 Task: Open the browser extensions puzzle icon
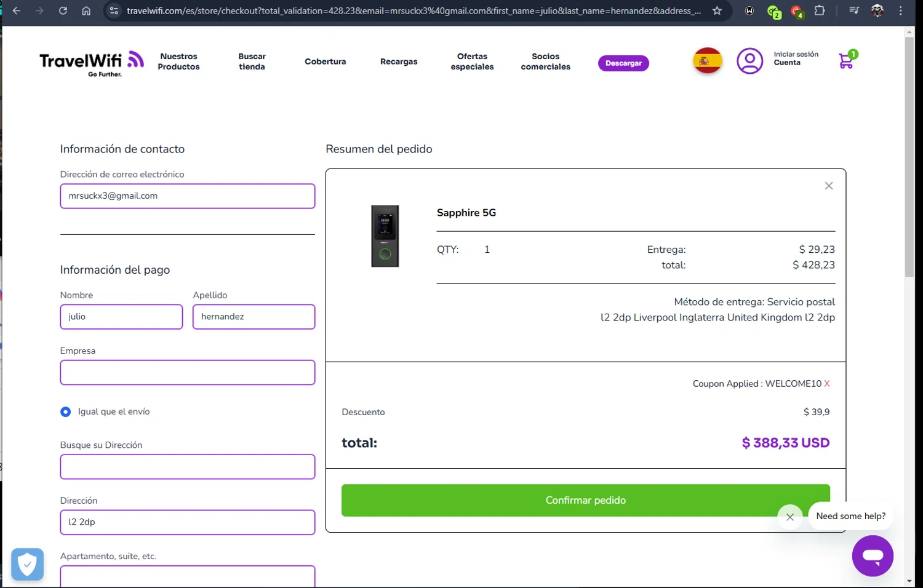(x=820, y=10)
